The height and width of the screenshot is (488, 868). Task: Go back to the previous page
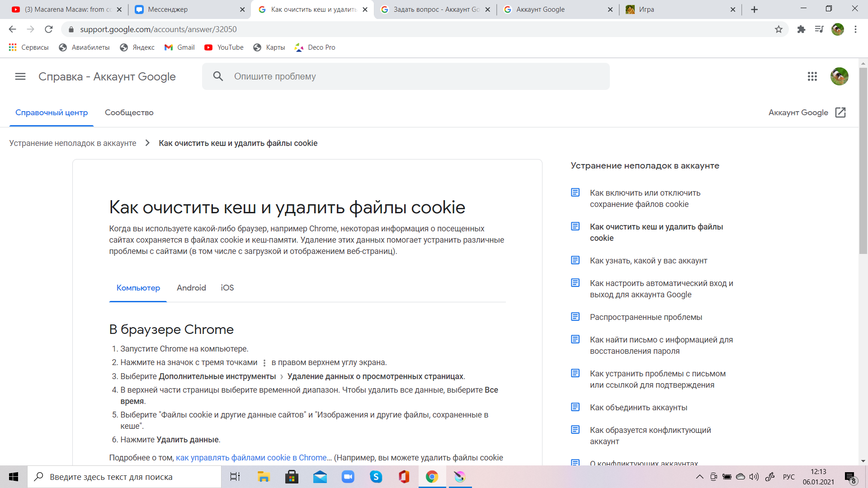pos(12,29)
